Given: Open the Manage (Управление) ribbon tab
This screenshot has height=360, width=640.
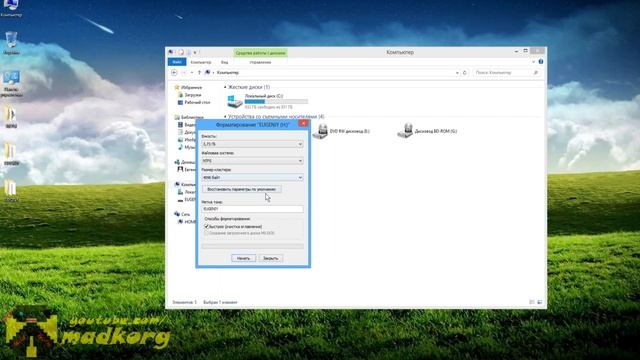Looking at the screenshot, I should (x=260, y=62).
